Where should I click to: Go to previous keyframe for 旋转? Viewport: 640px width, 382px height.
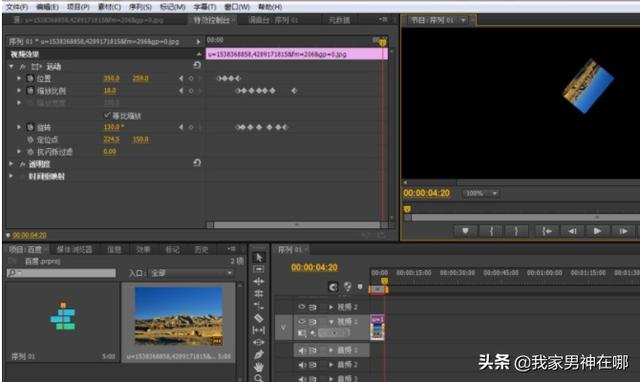(181, 127)
